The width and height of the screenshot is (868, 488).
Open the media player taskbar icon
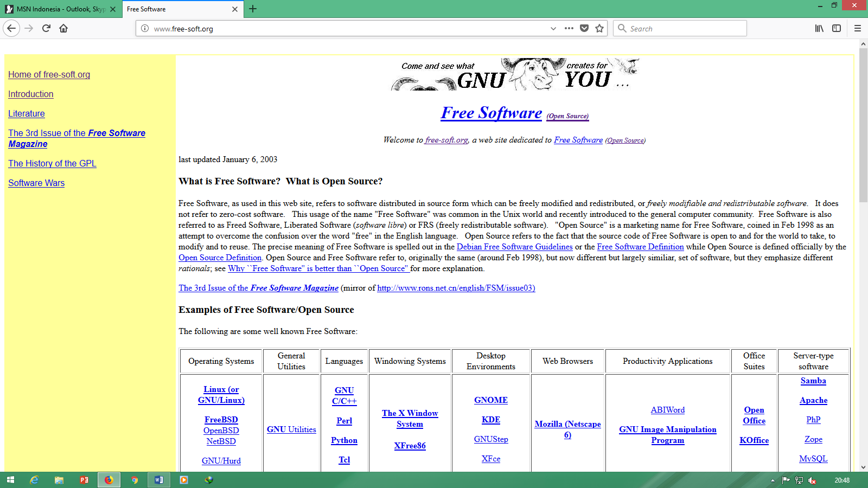pos(184,480)
